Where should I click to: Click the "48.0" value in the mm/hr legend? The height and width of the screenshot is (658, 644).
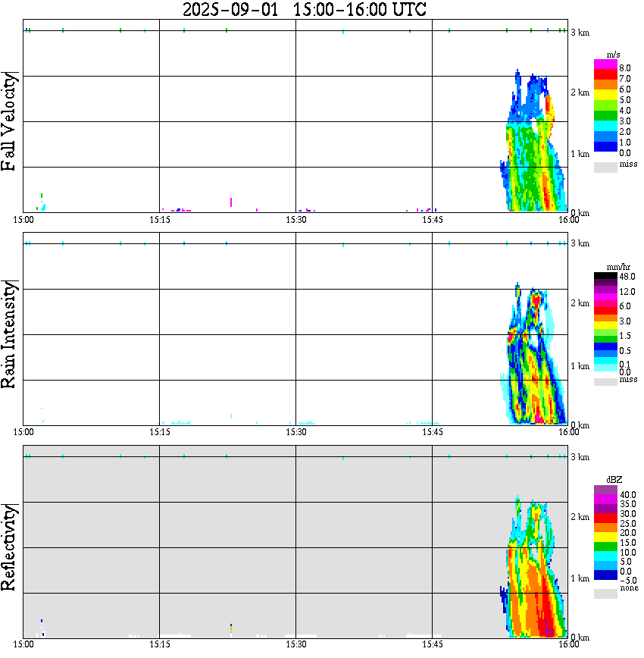coord(627,277)
